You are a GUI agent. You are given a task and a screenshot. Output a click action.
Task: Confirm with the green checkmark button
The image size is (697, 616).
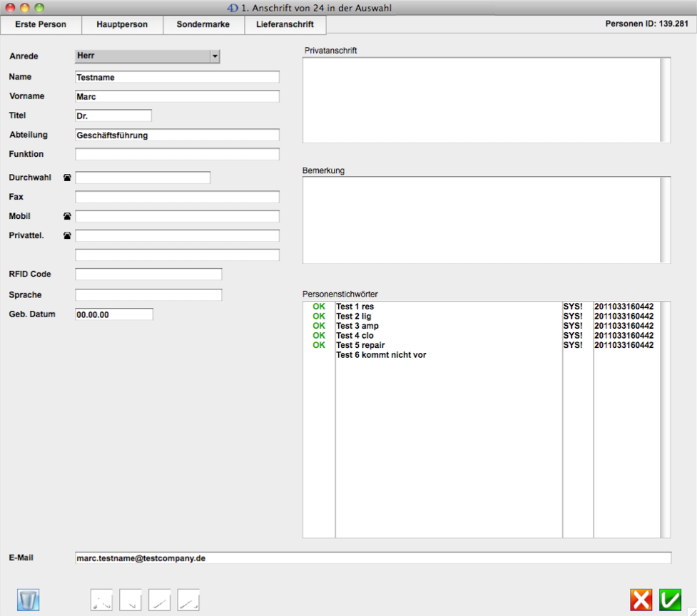point(670,600)
